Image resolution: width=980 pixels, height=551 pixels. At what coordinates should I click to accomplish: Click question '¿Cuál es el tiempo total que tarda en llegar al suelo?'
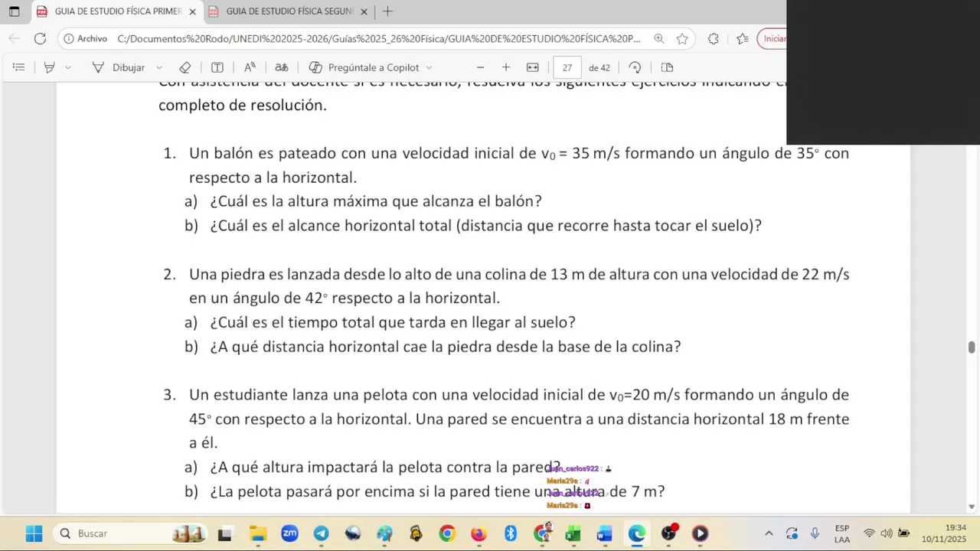[393, 322]
